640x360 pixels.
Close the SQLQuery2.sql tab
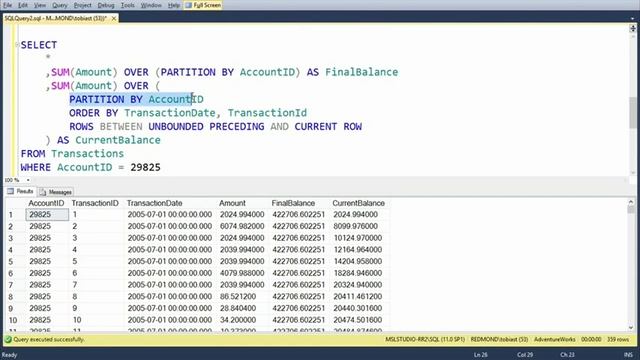click(x=114, y=18)
